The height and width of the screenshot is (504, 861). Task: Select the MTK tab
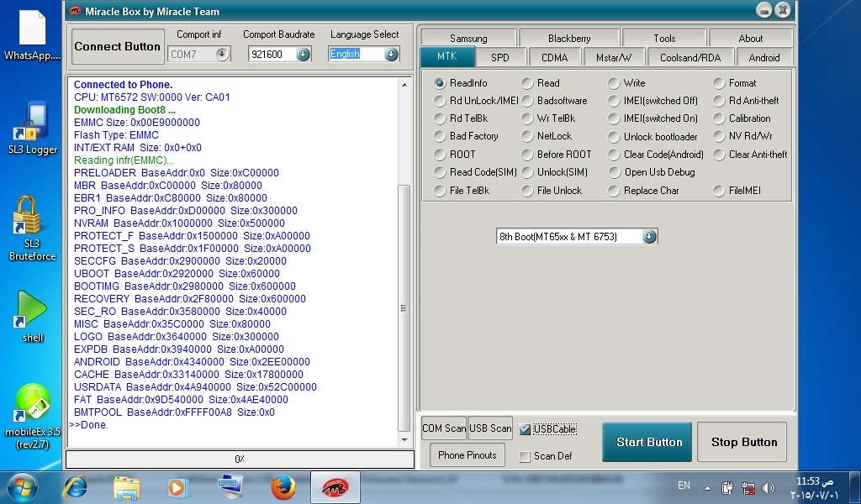coord(447,56)
